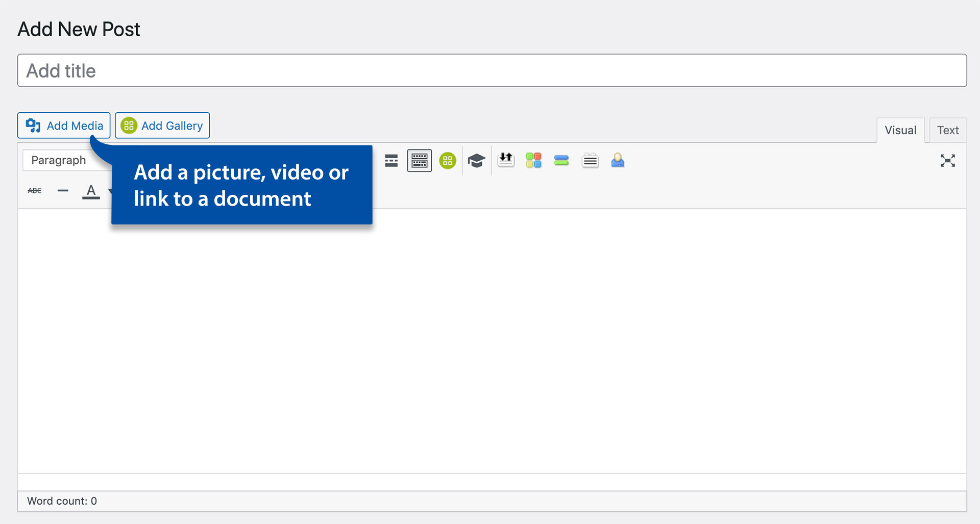This screenshot has width=980, height=524.
Task: Click the green gallery grid toolbar icon
Action: [x=448, y=161]
